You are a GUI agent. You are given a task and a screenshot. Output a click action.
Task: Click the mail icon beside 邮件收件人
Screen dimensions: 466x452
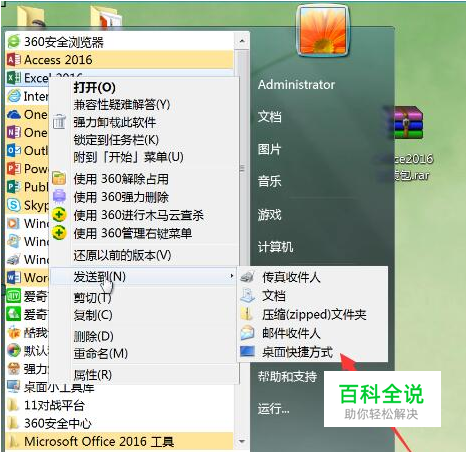(248, 333)
